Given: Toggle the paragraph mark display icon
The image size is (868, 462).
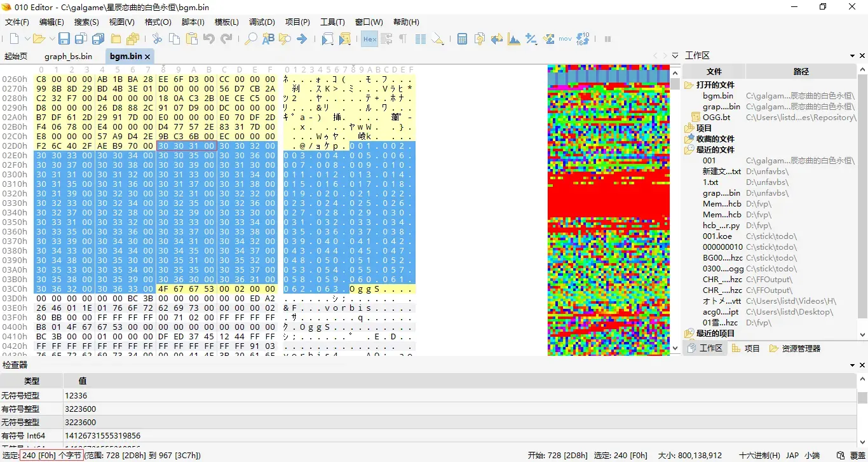Looking at the screenshot, I should (x=403, y=39).
